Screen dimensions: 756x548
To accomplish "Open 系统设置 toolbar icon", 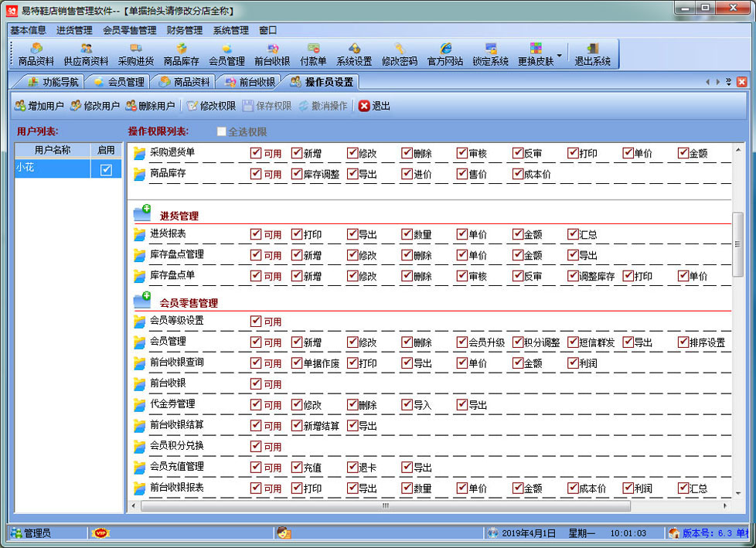I will click(354, 54).
